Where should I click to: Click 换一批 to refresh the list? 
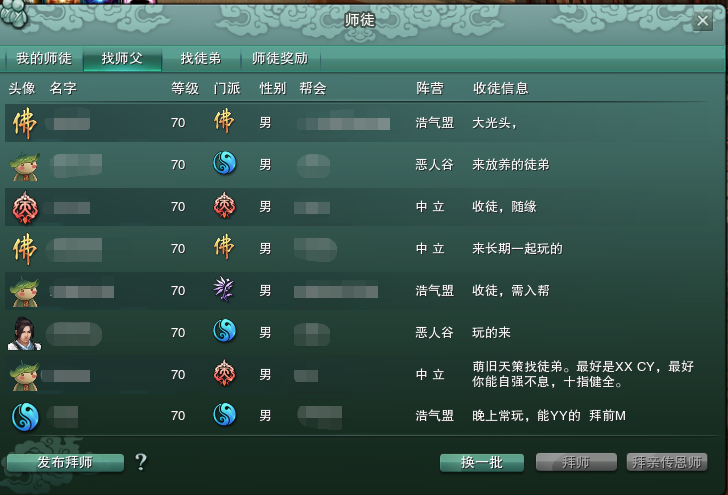click(481, 462)
